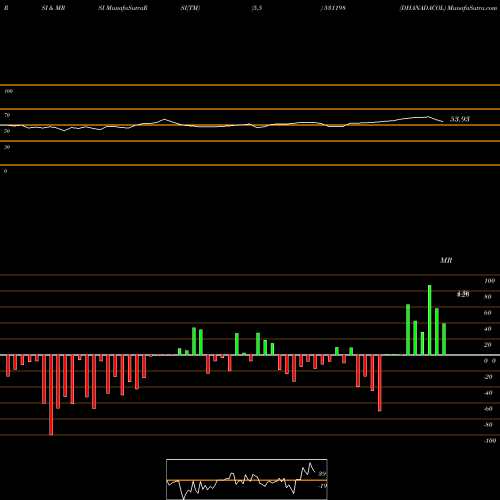Viewport: 500px width, 500px height.
Task: Click the stock code 531198 in header
Action: pyautogui.click(x=334, y=8)
